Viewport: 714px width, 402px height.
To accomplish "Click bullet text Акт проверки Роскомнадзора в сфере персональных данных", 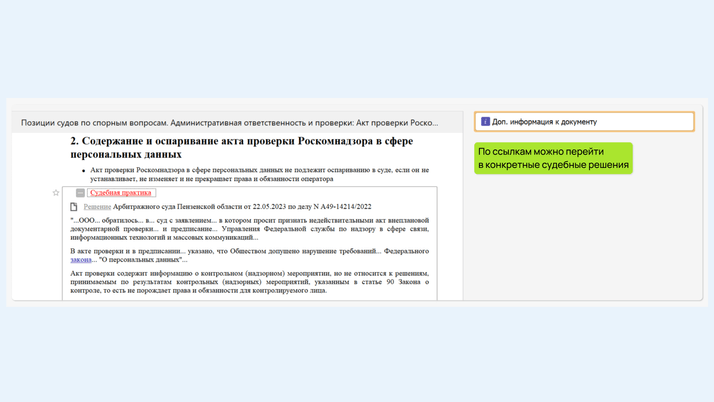I will [260, 174].
